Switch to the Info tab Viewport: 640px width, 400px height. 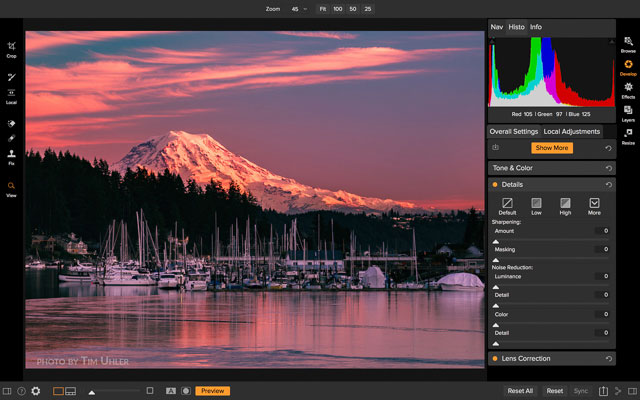(x=536, y=27)
